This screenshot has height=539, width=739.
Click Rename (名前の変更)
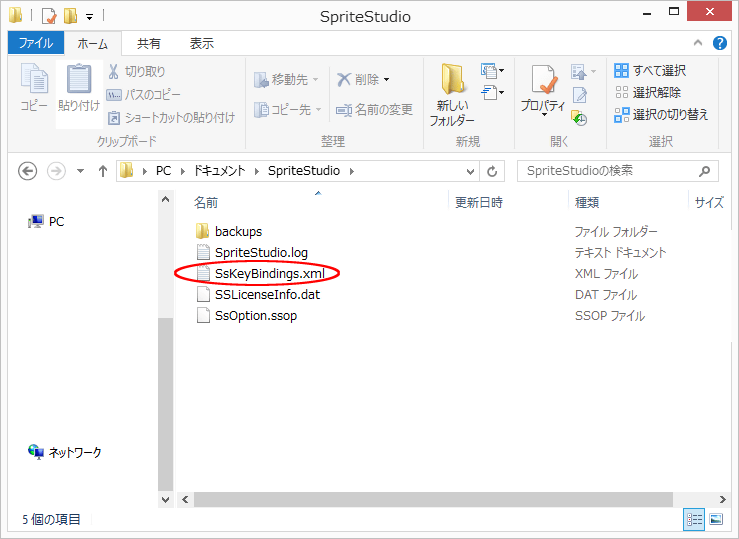coord(374,110)
